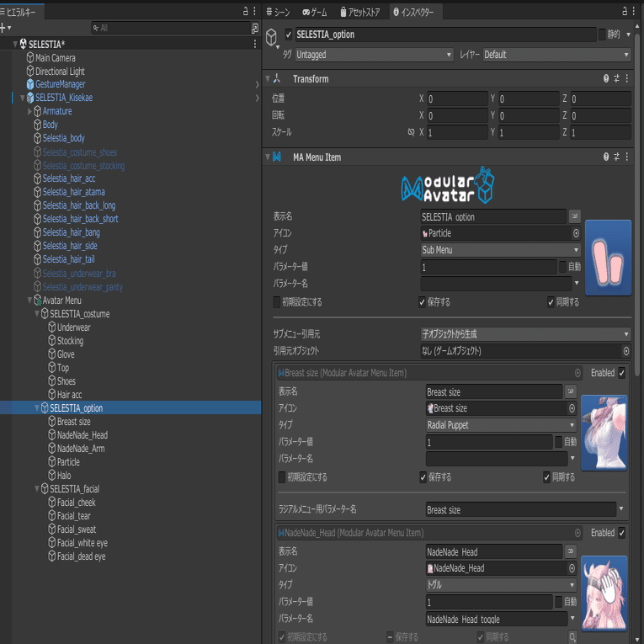Select GestureManager object in Hierarchy

(x=60, y=84)
